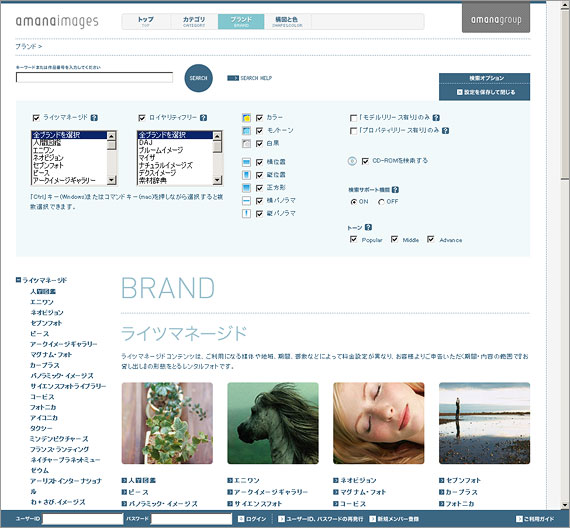Viewport: 570px width, 528px height.
Task: Click the color image type icon
Action: tap(246, 118)
